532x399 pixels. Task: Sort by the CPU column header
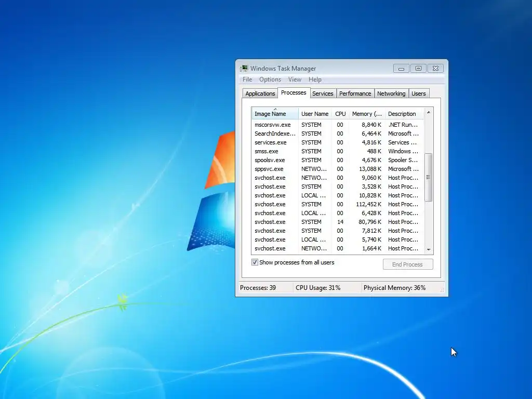(340, 114)
